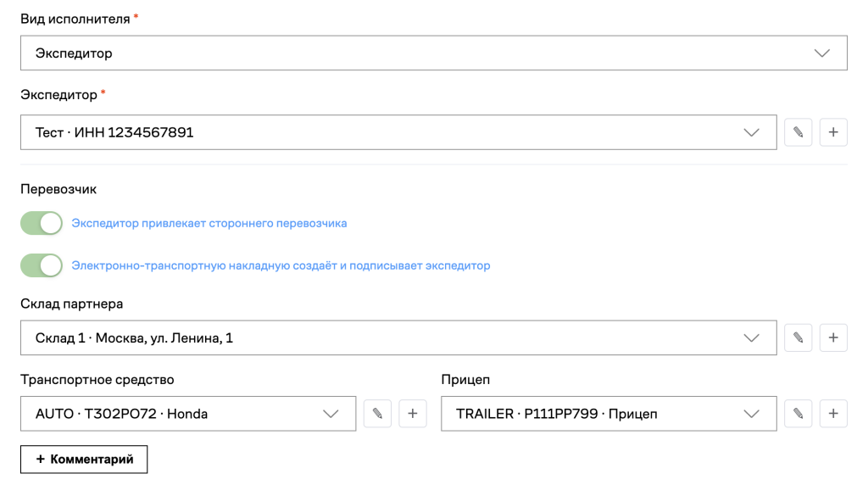Open Склад партнера dropdown list
The image size is (868, 485).
398,337
